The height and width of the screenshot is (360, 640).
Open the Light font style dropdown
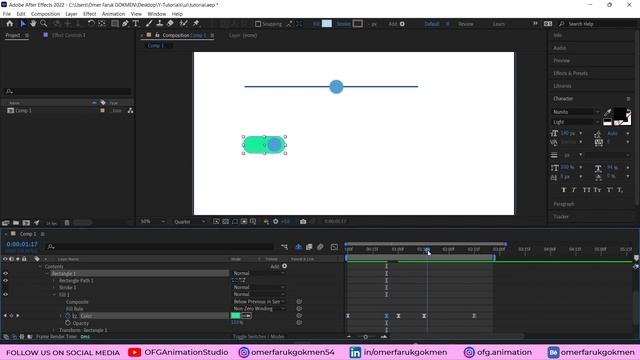[x=576, y=122]
